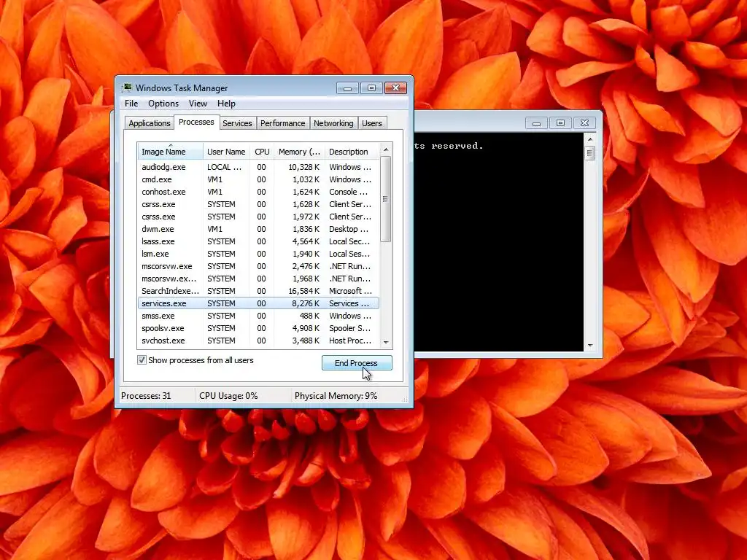Switch to the Applications tab

coord(149,122)
